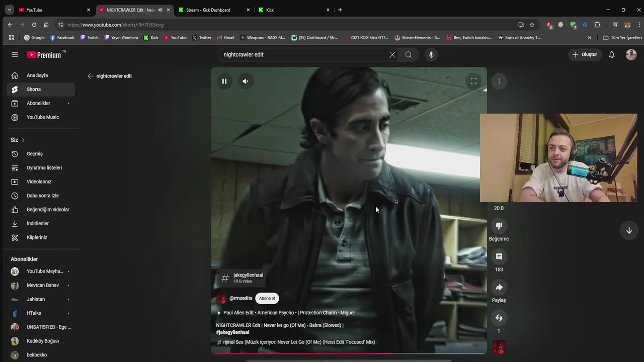Screen dimensions: 644x362
Task: Open Geçmiş history
Action: [40, 154]
